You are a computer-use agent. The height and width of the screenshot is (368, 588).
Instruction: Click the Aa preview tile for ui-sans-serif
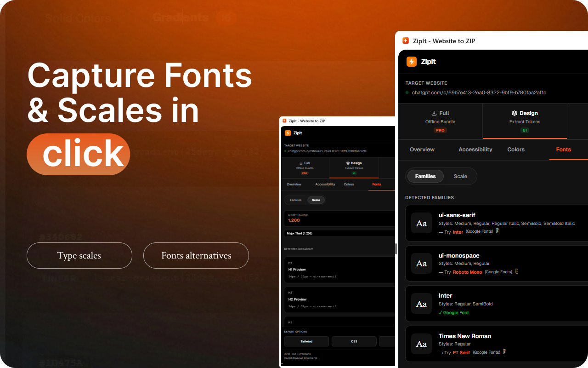point(421,223)
